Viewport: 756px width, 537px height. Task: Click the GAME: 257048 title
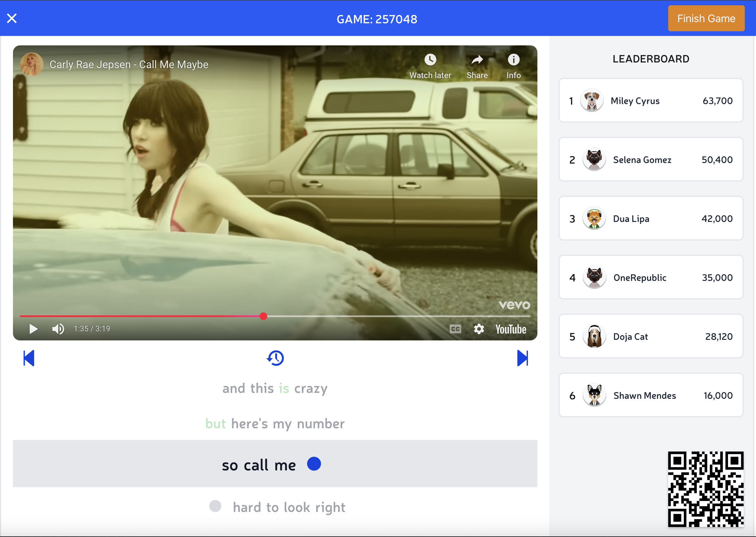point(377,19)
